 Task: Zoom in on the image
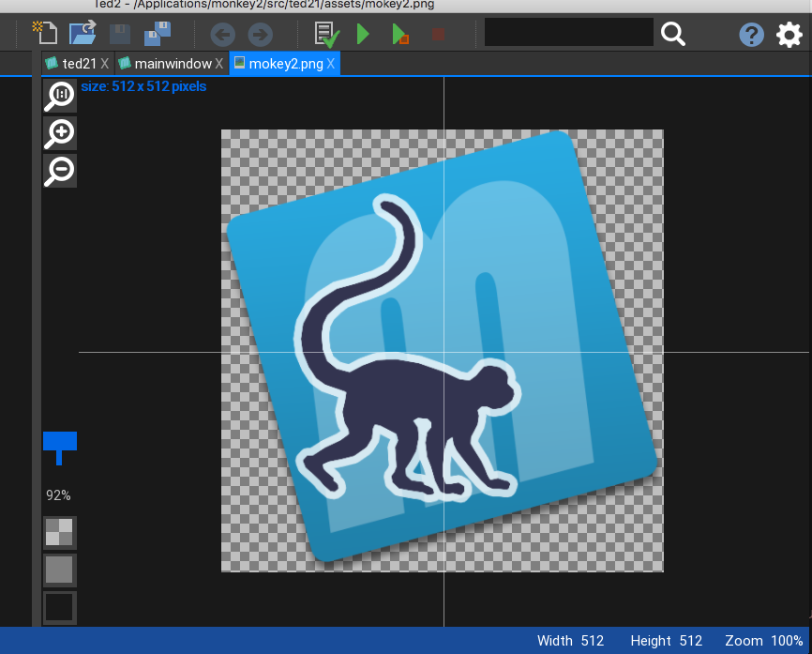click(60, 133)
